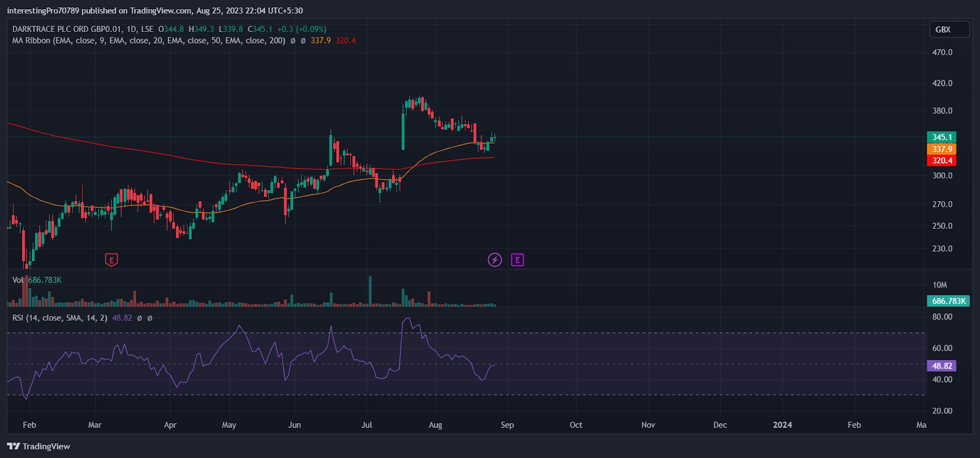Screen dimensions: 980x458
Task: Click the 40.00 RSI axis label
Action: click(942, 380)
